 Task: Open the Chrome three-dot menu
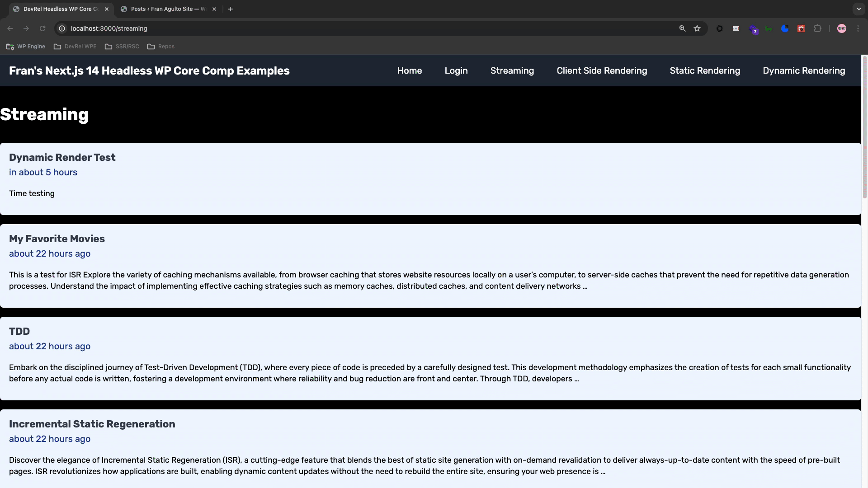858,28
